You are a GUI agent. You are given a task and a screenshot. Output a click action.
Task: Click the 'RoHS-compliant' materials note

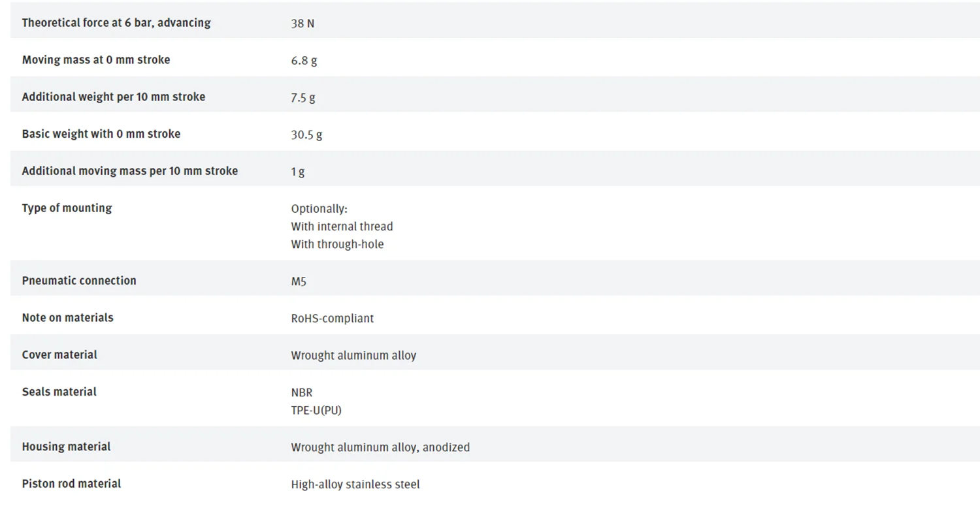pyautogui.click(x=332, y=319)
